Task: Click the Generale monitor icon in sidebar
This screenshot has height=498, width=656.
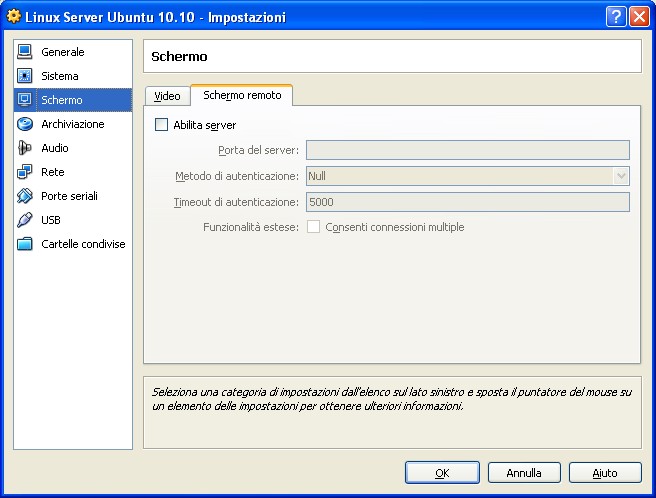Action: click(25, 52)
